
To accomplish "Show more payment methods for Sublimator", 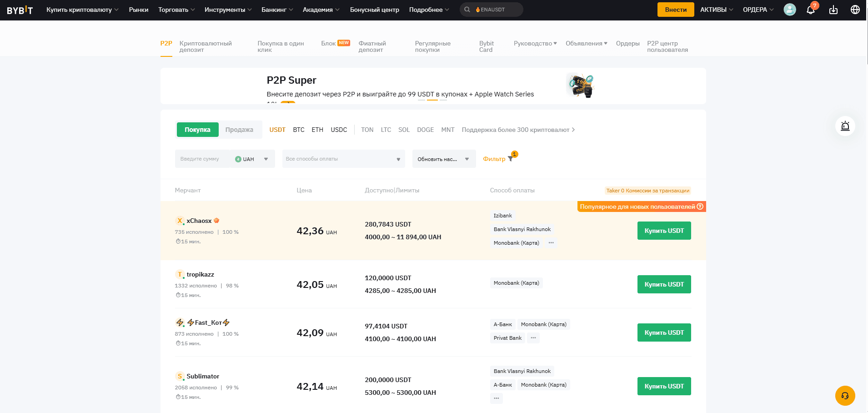I will [x=497, y=398].
